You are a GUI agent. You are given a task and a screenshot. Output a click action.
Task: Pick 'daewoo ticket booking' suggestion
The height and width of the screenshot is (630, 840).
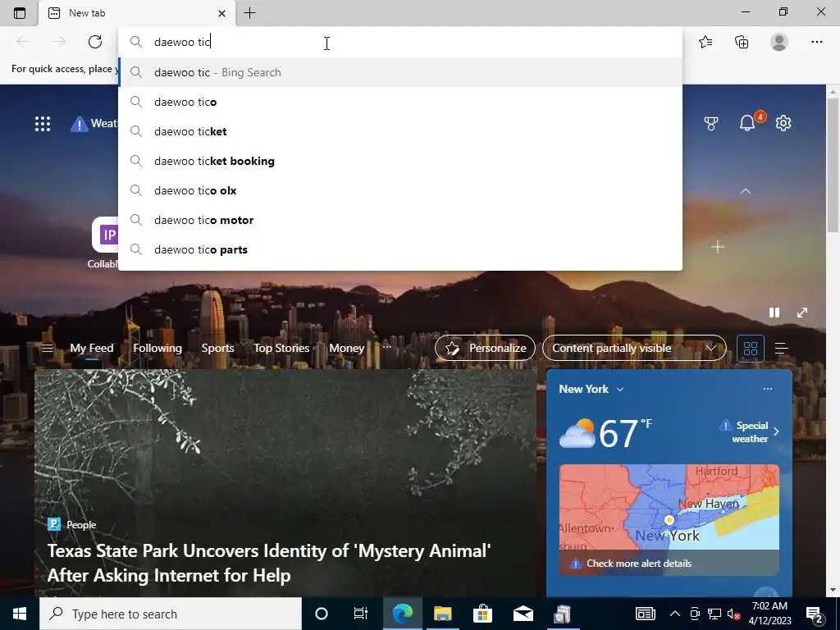click(400, 161)
